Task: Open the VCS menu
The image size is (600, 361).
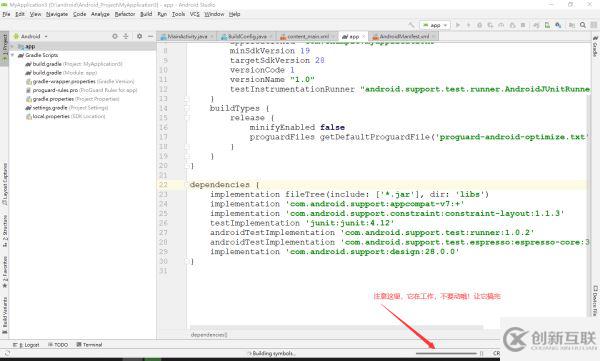Action: coord(195,14)
